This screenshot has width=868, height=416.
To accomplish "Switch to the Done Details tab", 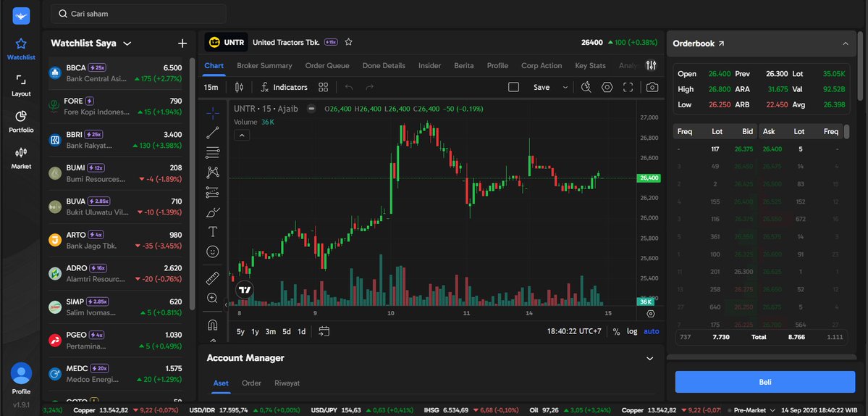I will pos(384,65).
